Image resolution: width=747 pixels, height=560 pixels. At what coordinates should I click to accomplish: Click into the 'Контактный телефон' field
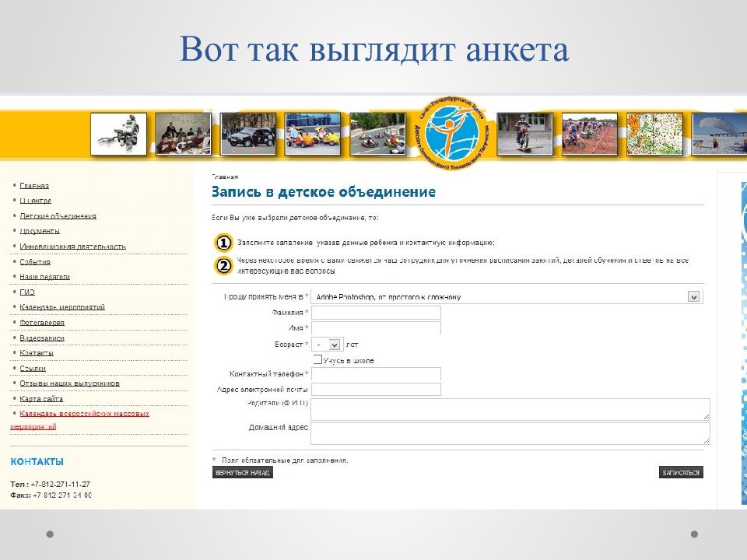tap(376, 374)
